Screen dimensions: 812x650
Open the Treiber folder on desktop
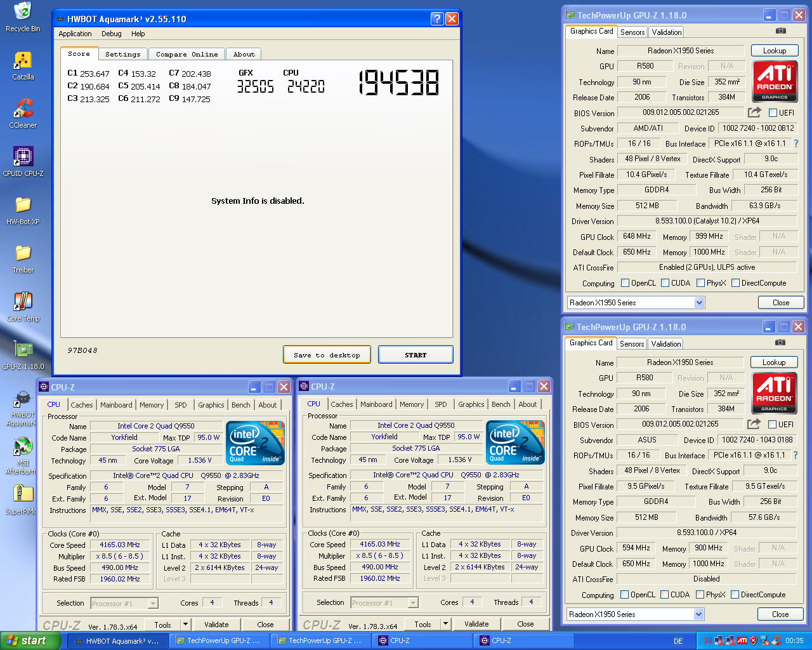23,258
